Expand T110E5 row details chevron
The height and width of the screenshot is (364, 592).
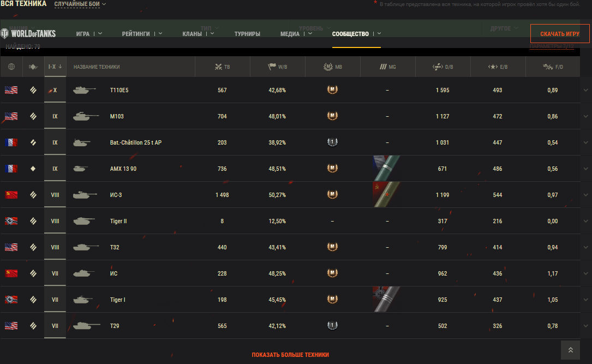point(585,90)
